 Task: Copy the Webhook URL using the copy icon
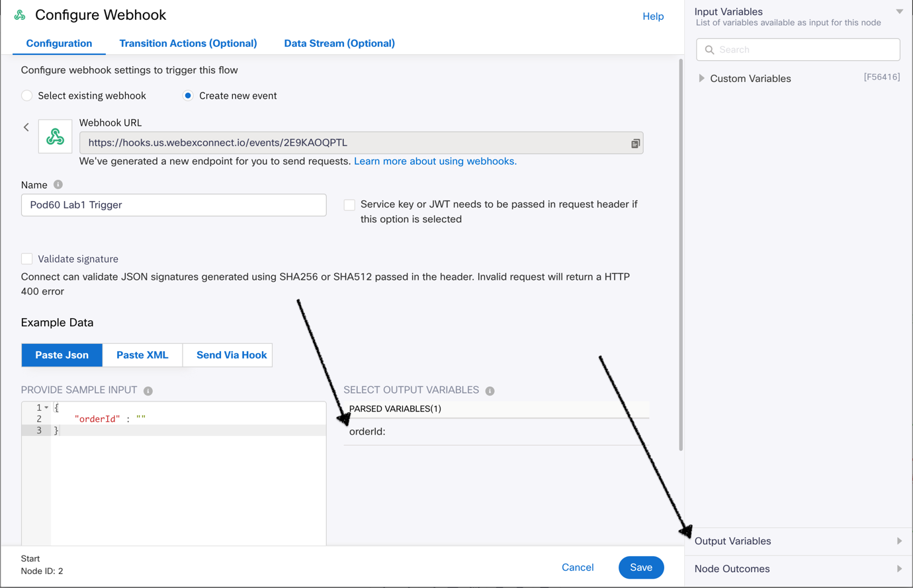tap(635, 143)
